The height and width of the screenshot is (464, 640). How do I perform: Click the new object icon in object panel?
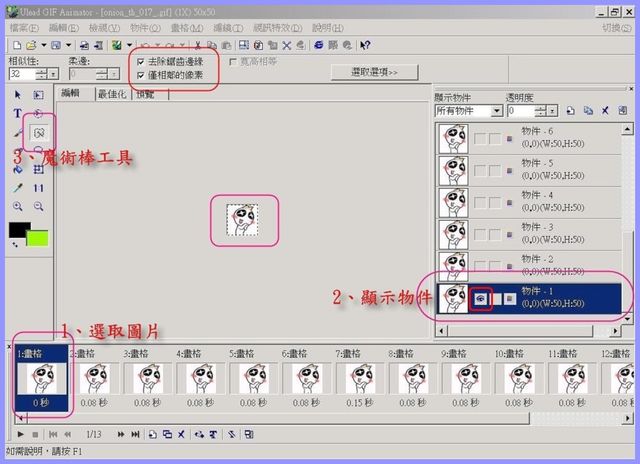click(570, 111)
